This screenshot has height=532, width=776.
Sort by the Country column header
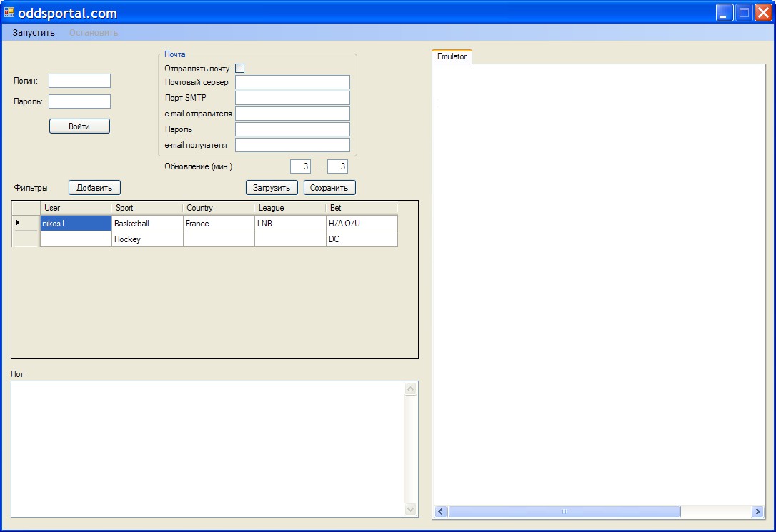219,208
